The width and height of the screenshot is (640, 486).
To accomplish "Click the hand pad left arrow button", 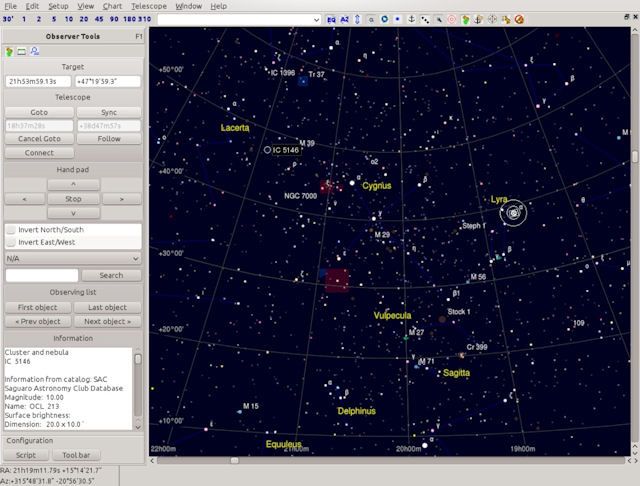I will [x=25, y=199].
